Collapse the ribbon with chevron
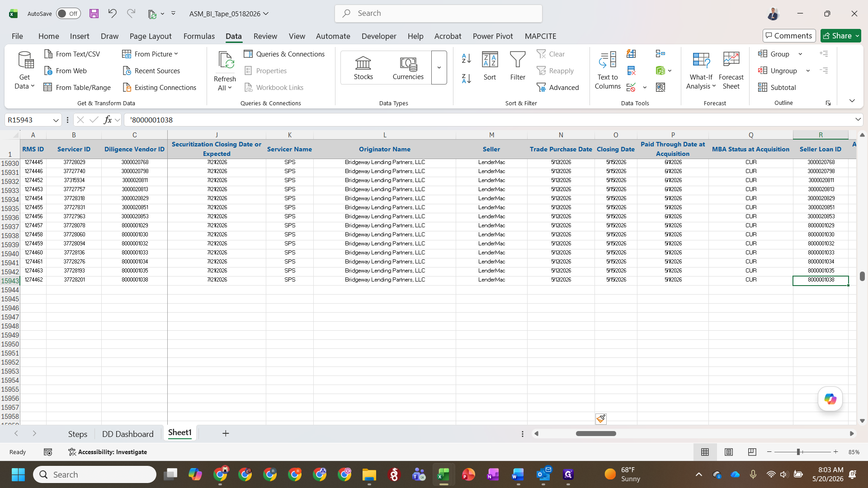The height and width of the screenshot is (488, 868). coord(852,101)
